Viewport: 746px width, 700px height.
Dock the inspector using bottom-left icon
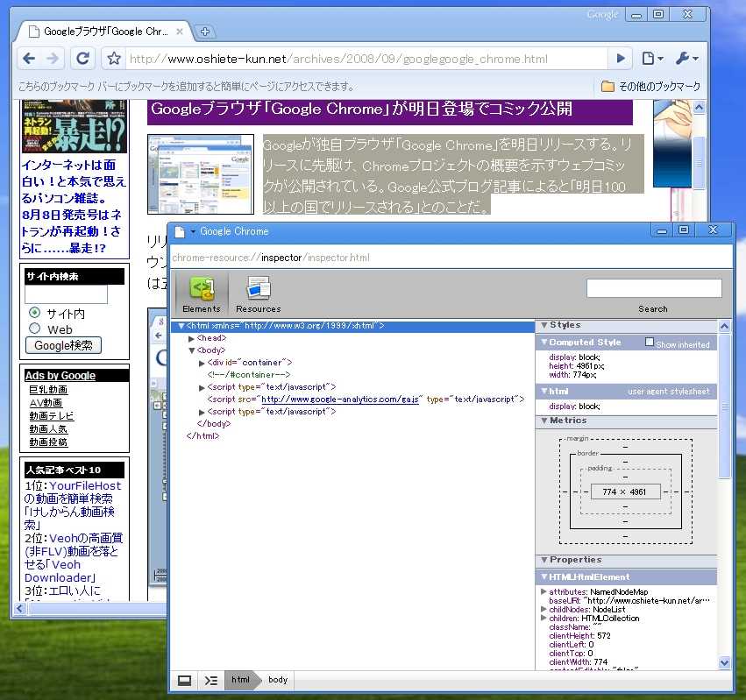pos(184,681)
